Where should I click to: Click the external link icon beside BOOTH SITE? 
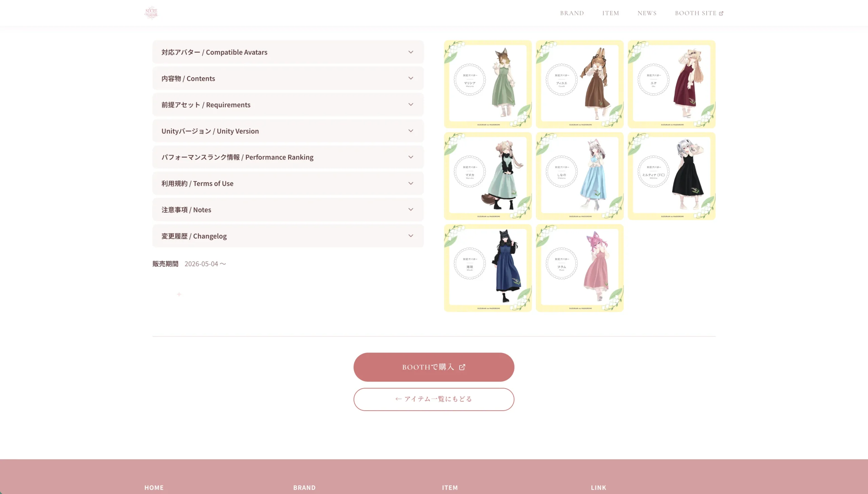721,13
